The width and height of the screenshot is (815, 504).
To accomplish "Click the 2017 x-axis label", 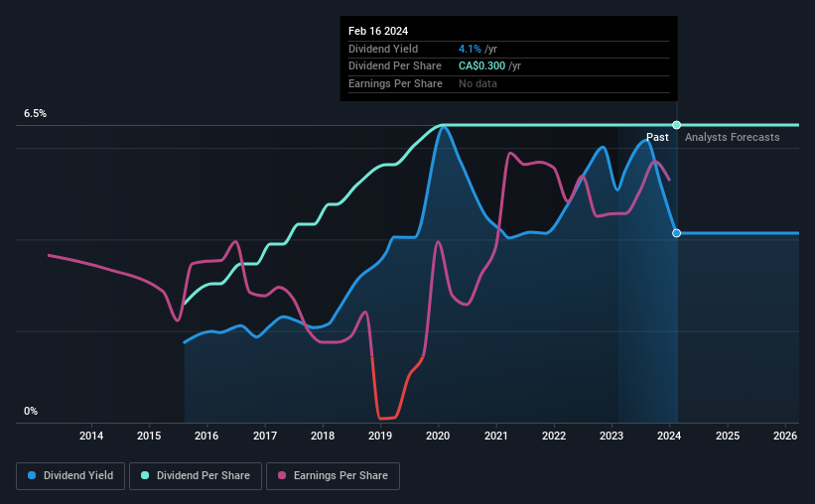I will pyautogui.click(x=265, y=436).
